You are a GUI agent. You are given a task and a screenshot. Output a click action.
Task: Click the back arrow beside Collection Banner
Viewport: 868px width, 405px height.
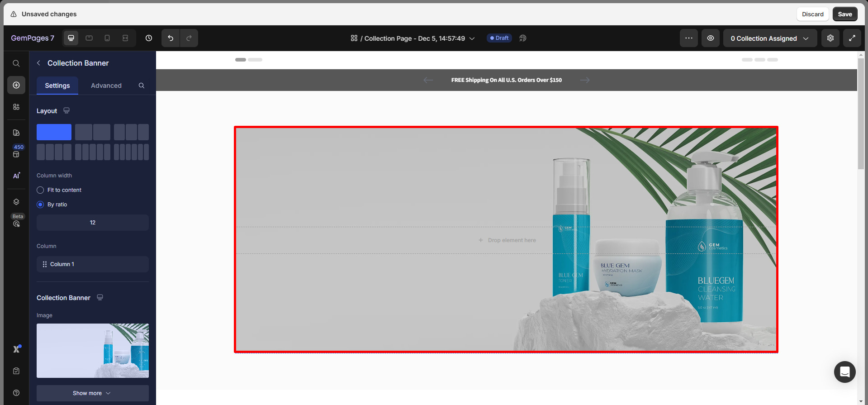(39, 63)
